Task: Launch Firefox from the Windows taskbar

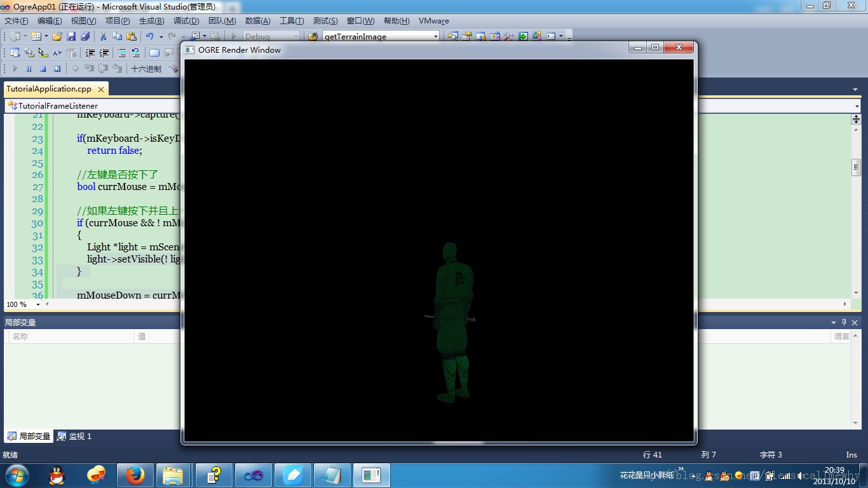Action: point(135,475)
